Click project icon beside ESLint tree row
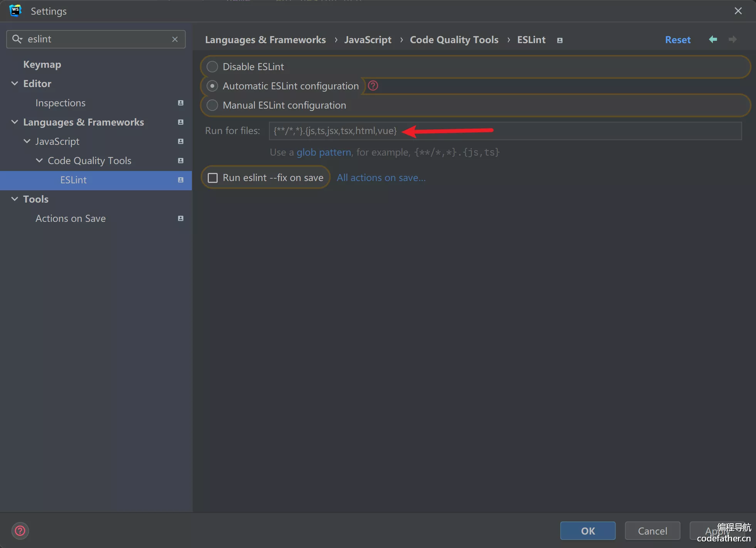The width and height of the screenshot is (756, 548). pyautogui.click(x=180, y=180)
